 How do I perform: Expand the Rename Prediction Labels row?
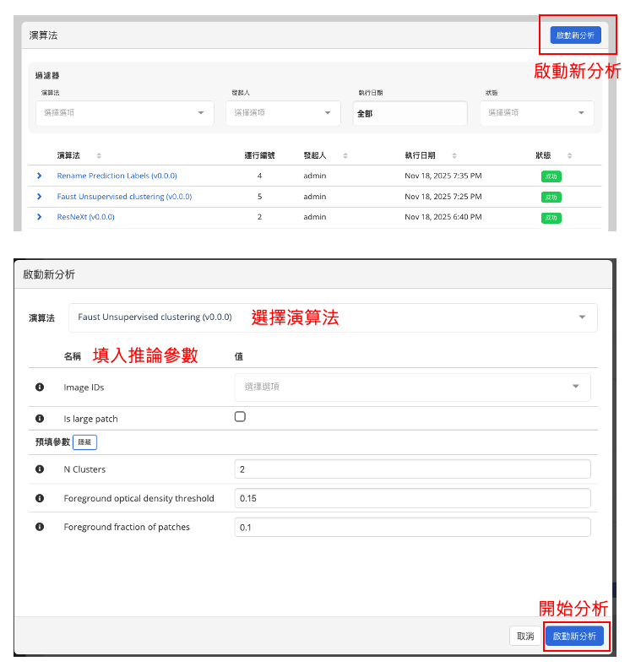[x=39, y=176]
